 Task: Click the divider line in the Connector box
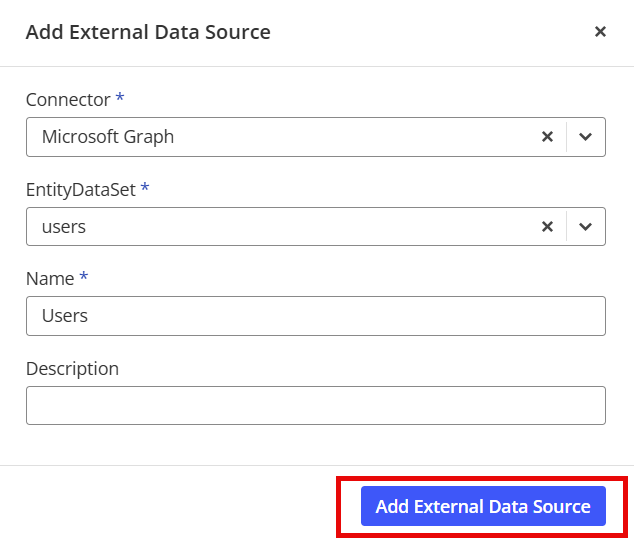(x=567, y=137)
